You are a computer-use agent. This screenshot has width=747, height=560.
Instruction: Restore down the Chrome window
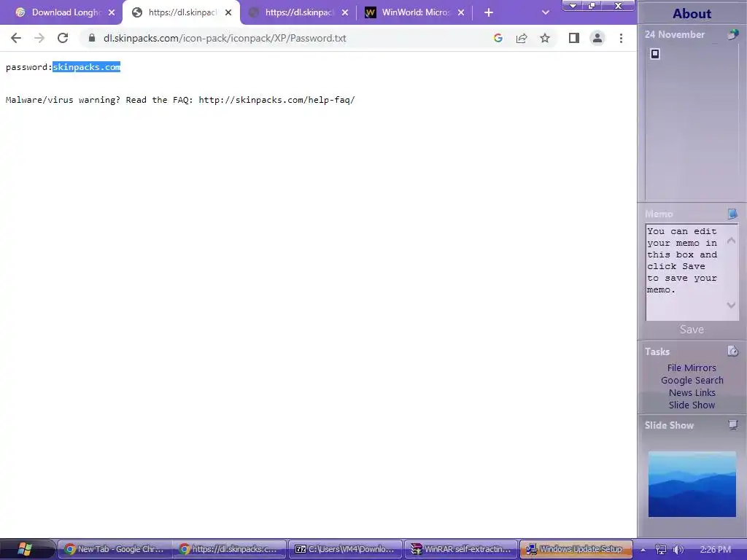coord(592,6)
